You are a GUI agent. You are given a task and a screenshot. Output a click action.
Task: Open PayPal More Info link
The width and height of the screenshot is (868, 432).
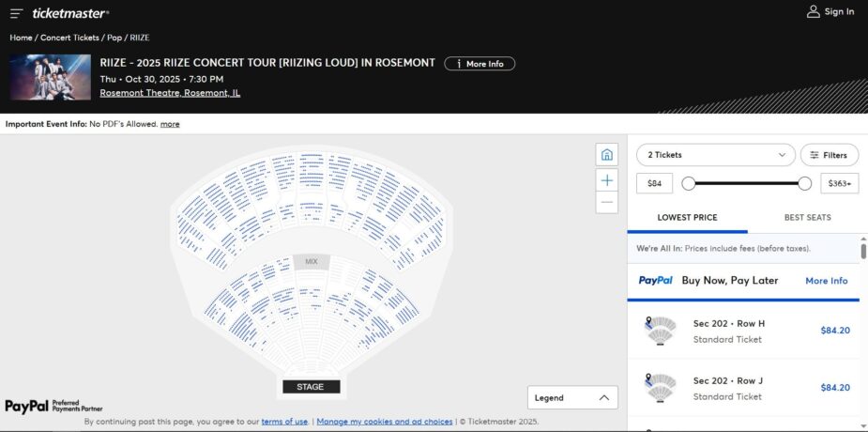(826, 281)
